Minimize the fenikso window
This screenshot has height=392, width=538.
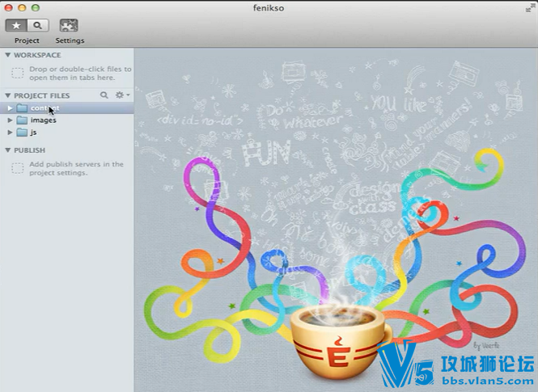pyautogui.click(x=22, y=8)
